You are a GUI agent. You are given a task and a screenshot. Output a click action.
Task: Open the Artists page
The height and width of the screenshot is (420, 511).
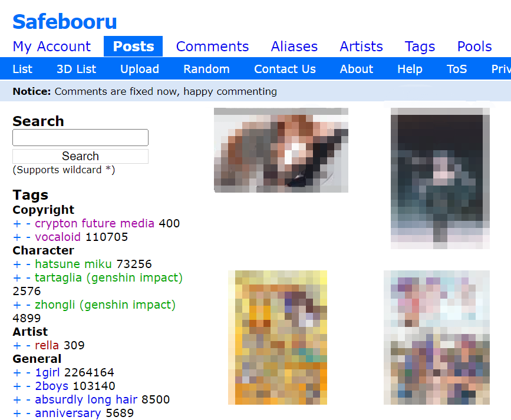pyautogui.click(x=361, y=47)
